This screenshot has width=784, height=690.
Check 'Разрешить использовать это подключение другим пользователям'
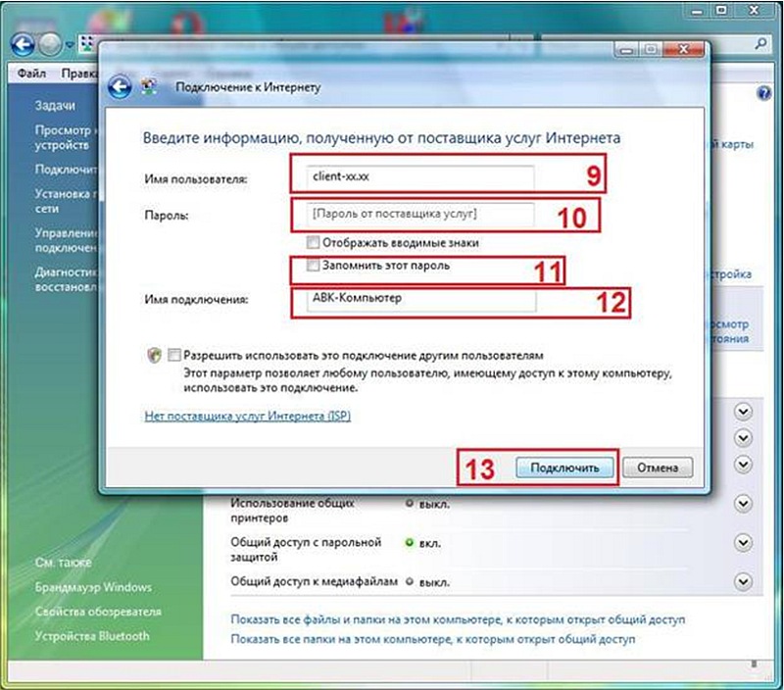click(x=174, y=356)
